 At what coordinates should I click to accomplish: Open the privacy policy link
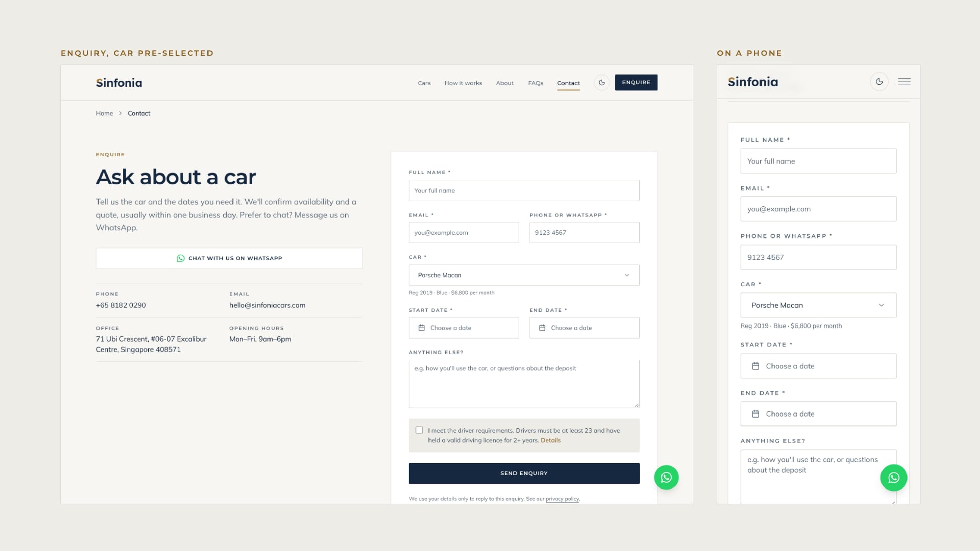pyautogui.click(x=562, y=499)
